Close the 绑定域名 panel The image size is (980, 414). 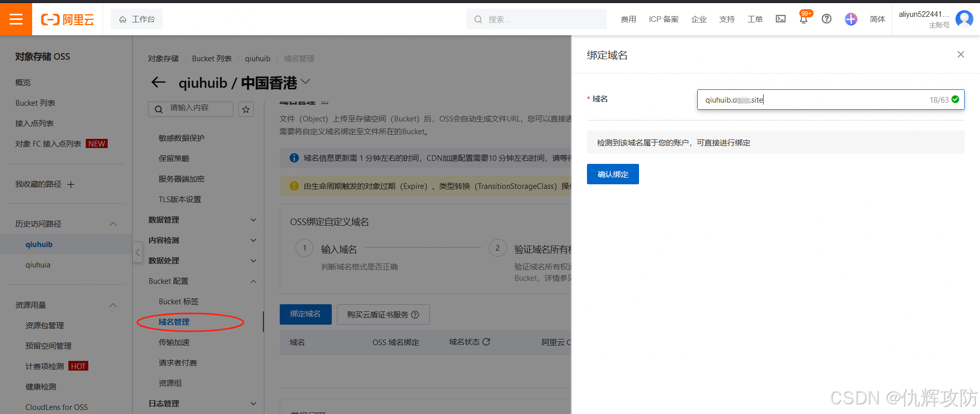[961, 54]
